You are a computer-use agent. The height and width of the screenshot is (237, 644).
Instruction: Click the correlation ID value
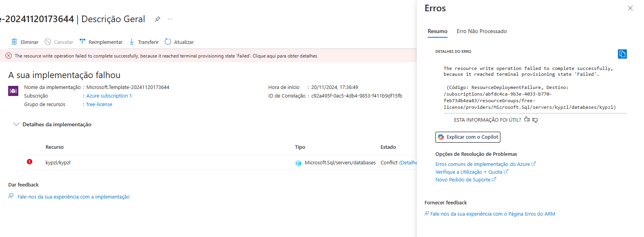[357, 96]
